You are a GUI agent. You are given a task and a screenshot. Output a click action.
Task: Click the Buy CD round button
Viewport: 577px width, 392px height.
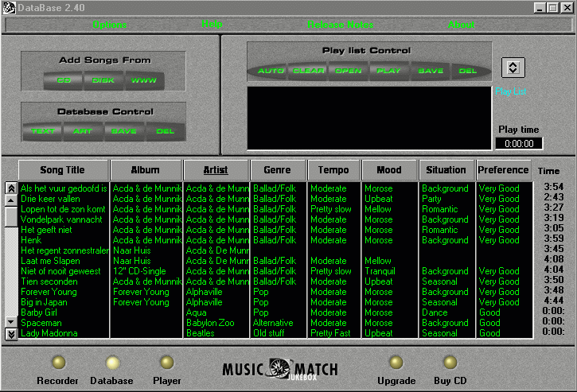coord(450,363)
